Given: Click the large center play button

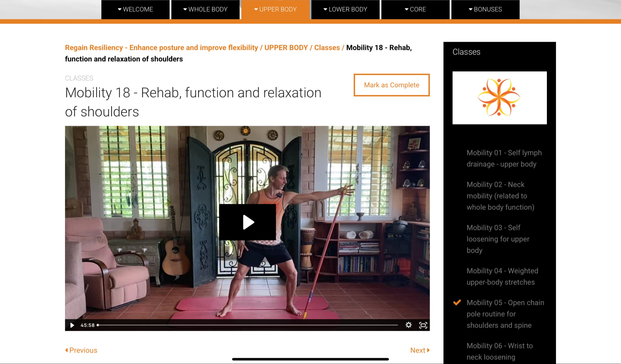Looking at the screenshot, I should [x=247, y=222].
